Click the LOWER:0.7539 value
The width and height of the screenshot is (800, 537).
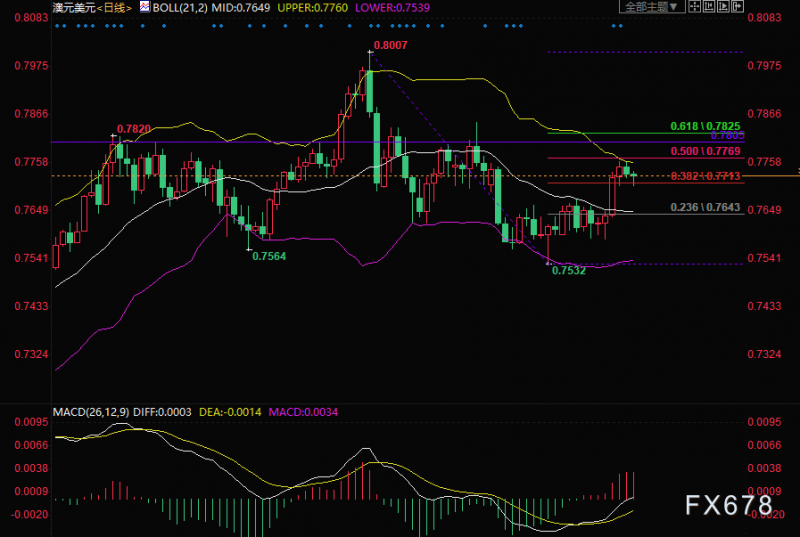click(392, 8)
